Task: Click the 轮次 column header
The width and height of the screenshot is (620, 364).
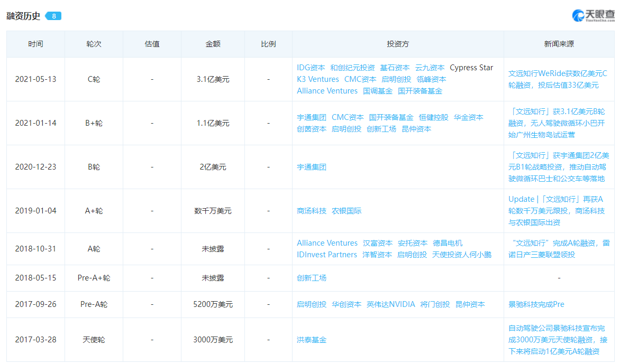Action: tap(94, 44)
